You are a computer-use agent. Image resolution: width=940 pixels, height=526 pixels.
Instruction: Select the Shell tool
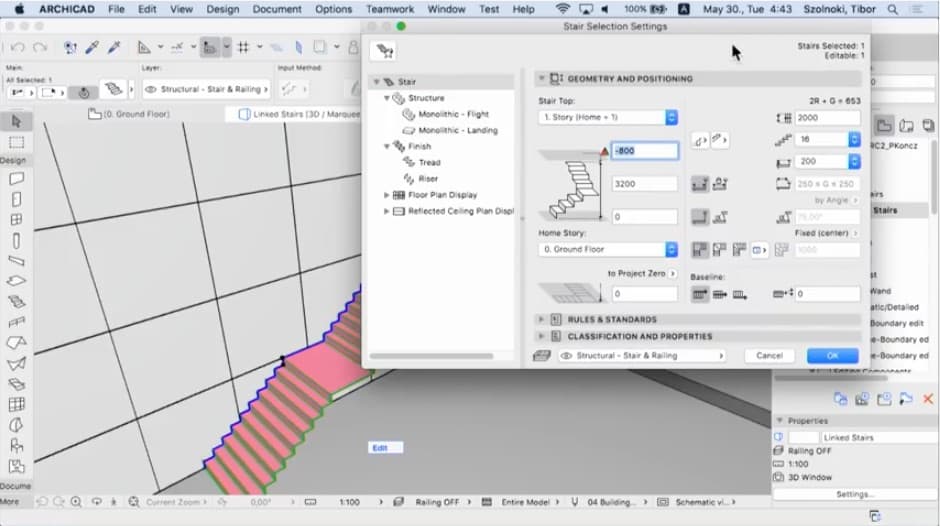(x=16, y=363)
